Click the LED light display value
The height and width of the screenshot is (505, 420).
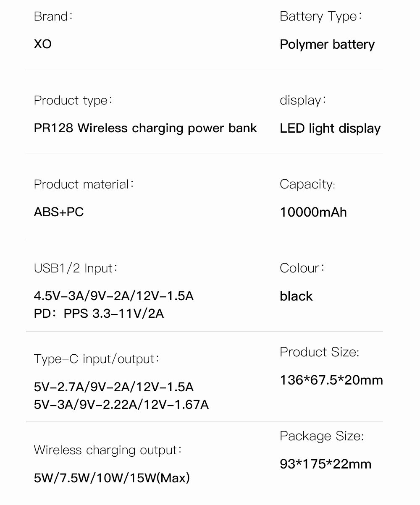click(x=330, y=128)
